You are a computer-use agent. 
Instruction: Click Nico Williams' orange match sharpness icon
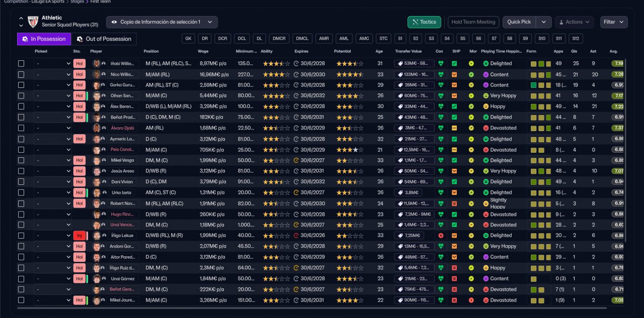click(x=454, y=74)
